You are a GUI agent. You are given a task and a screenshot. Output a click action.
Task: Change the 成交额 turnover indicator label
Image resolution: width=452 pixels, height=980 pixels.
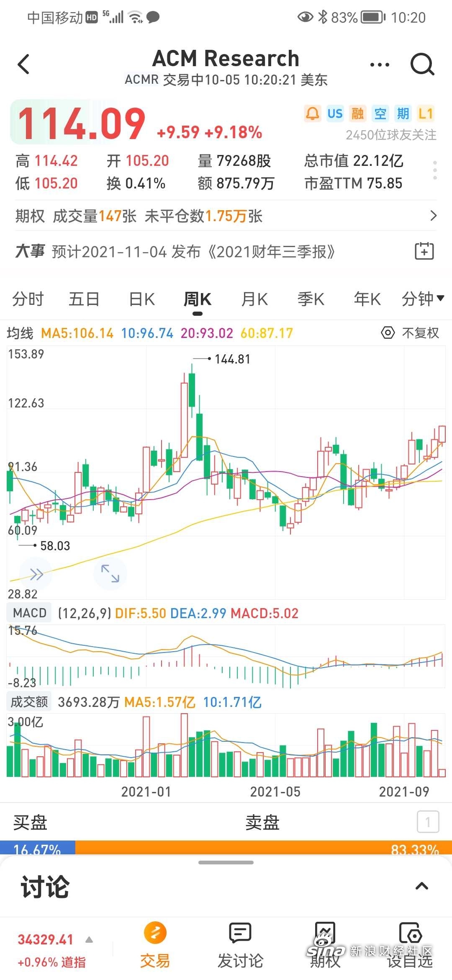(x=29, y=701)
